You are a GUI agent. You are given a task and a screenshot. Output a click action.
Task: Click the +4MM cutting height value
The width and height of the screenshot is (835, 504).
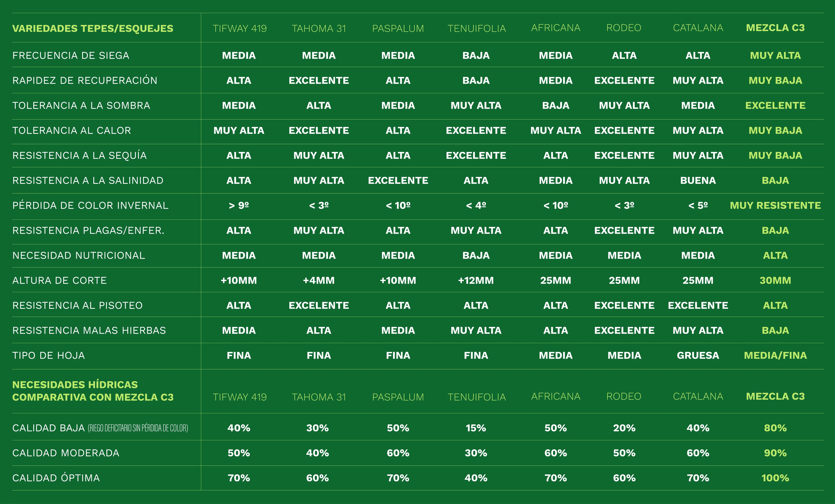pos(319,281)
